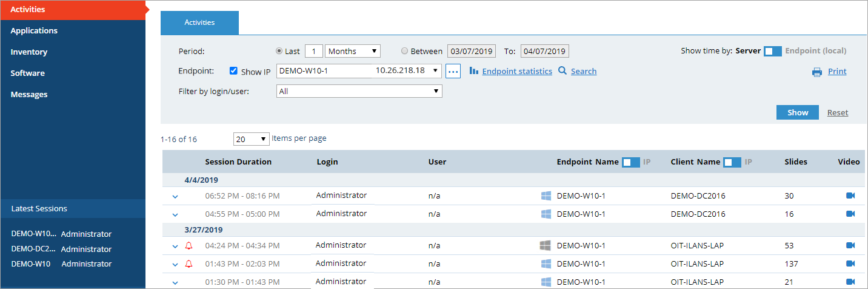Toggle Show time by Server/Endpoint switch
This screenshot has height=289, width=868.
click(x=773, y=51)
